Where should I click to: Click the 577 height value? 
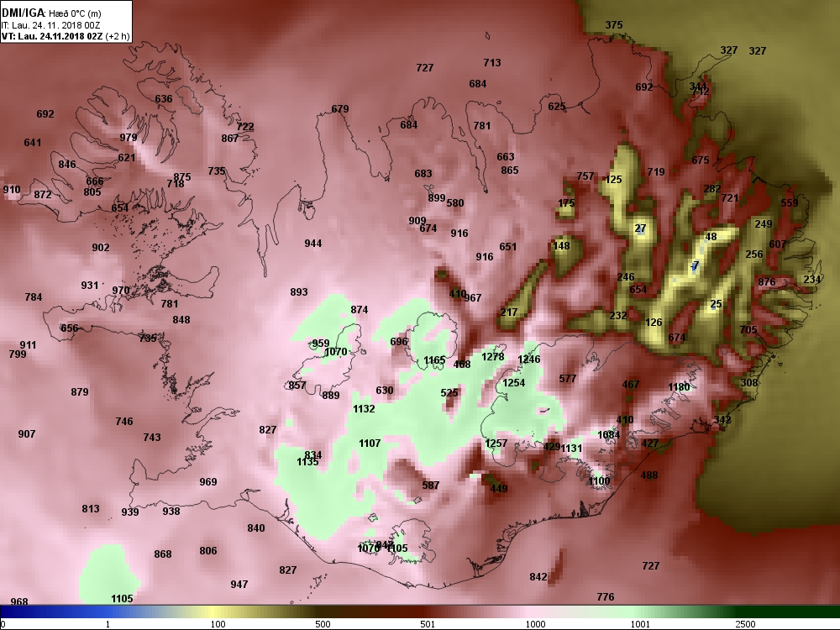(x=567, y=379)
